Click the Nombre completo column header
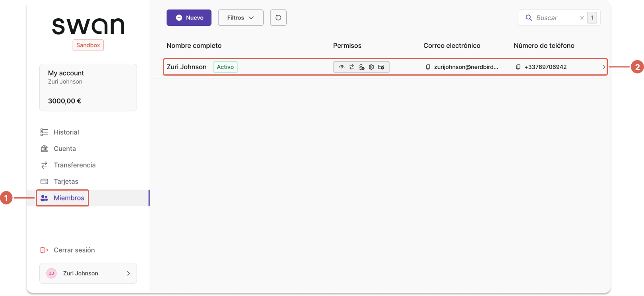 (x=194, y=45)
